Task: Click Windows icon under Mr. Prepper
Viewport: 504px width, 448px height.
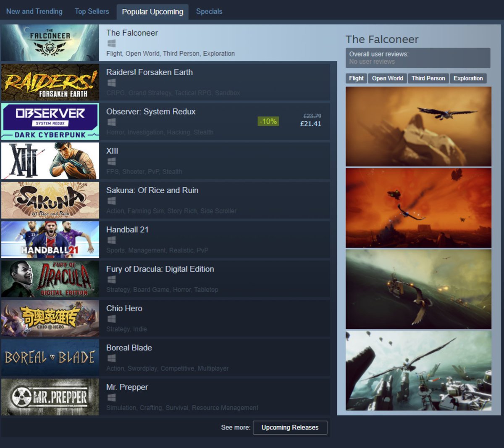Action: coord(111,398)
